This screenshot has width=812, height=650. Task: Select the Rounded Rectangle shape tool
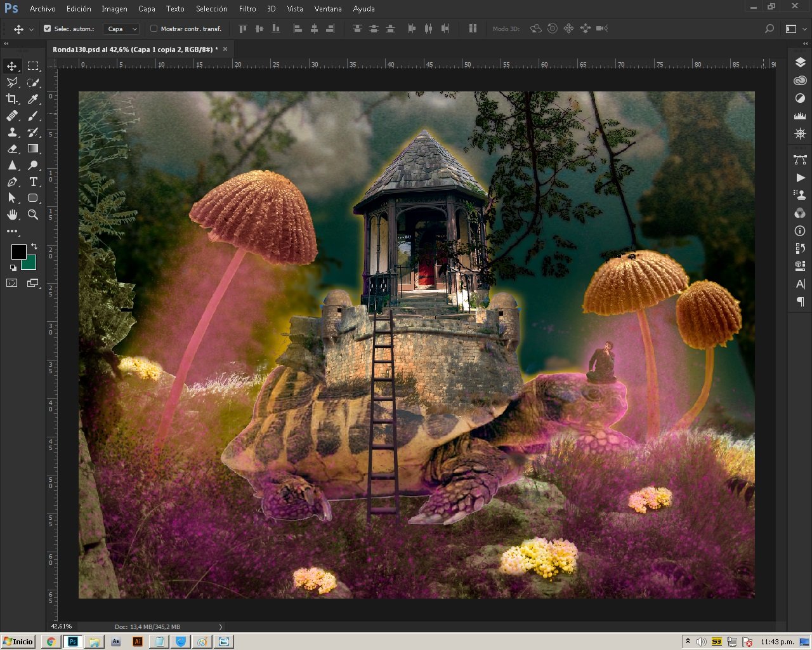point(33,198)
